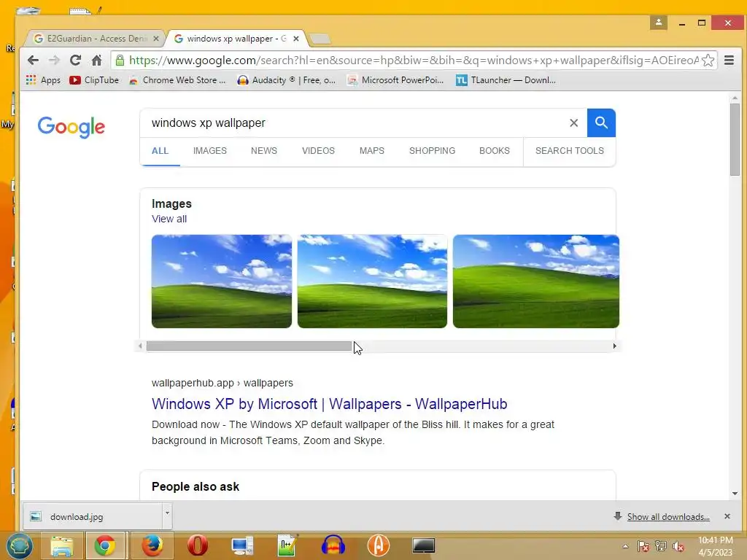Click the Google logo

71,127
